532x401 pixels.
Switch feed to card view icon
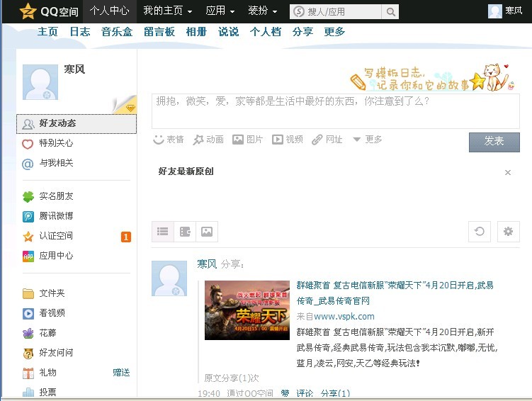[x=185, y=232]
